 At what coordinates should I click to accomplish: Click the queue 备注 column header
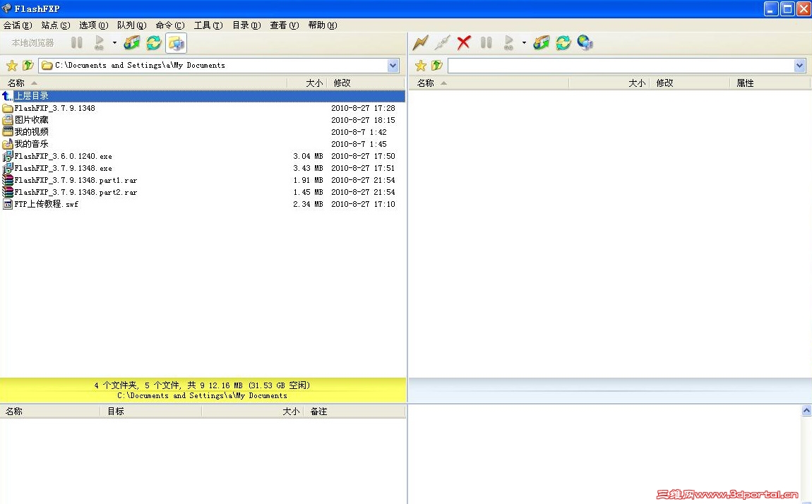(x=354, y=412)
